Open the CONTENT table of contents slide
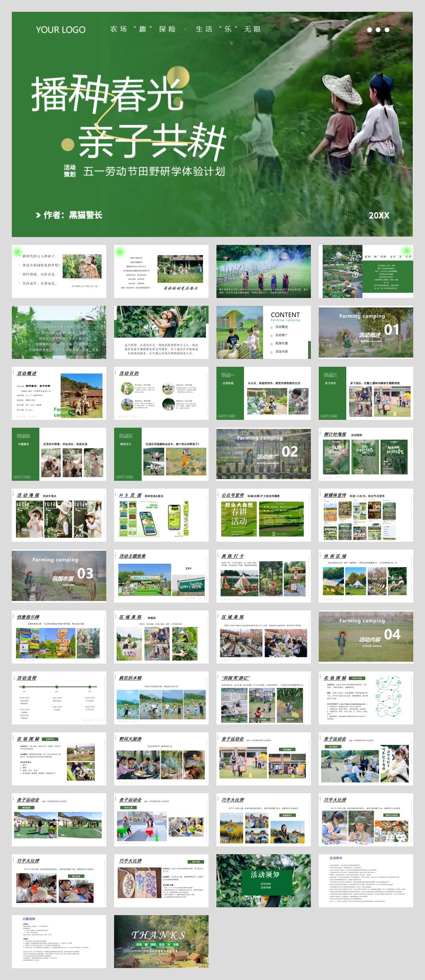 (x=264, y=332)
